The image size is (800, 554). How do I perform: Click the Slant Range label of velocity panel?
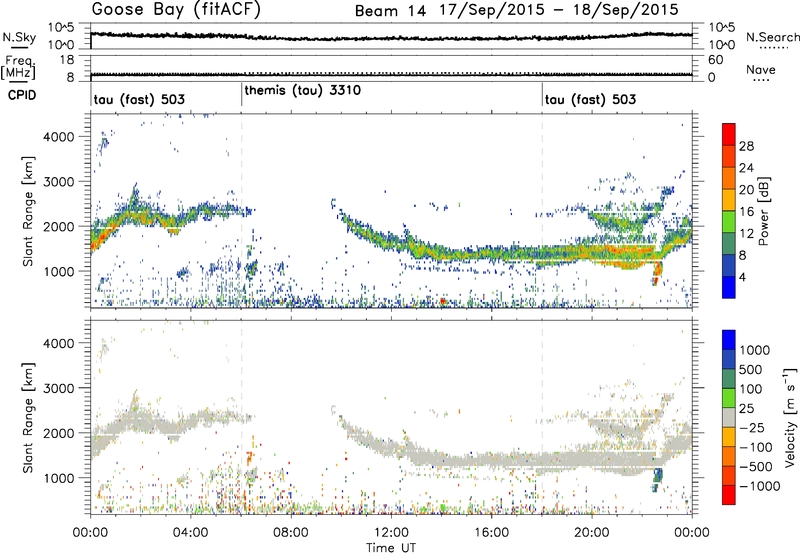tap(28, 417)
